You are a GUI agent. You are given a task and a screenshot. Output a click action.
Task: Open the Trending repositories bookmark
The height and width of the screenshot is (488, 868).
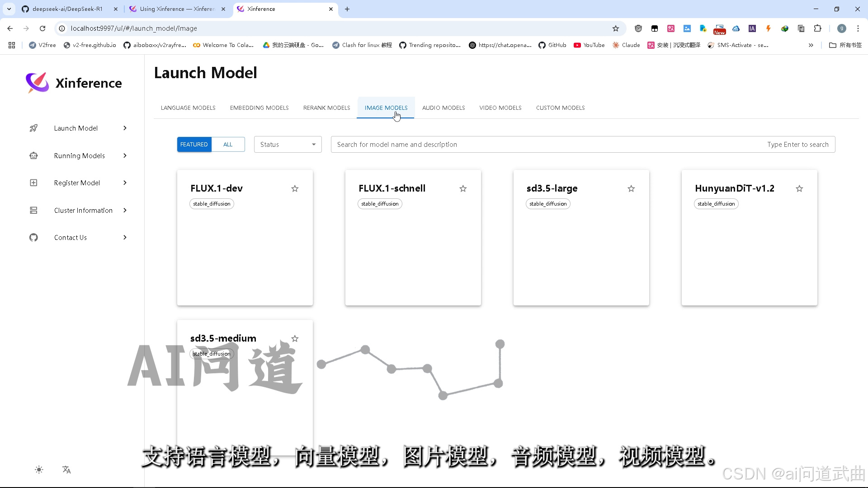point(430,45)
